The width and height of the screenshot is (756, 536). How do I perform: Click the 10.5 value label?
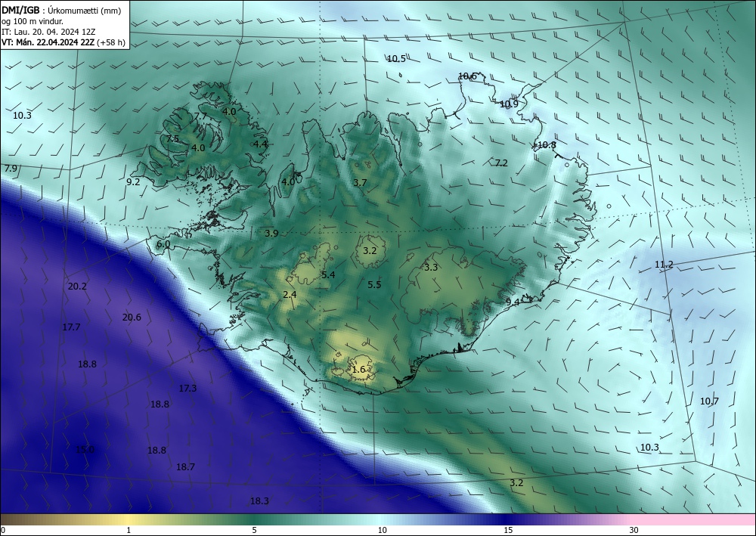point(396,59)
